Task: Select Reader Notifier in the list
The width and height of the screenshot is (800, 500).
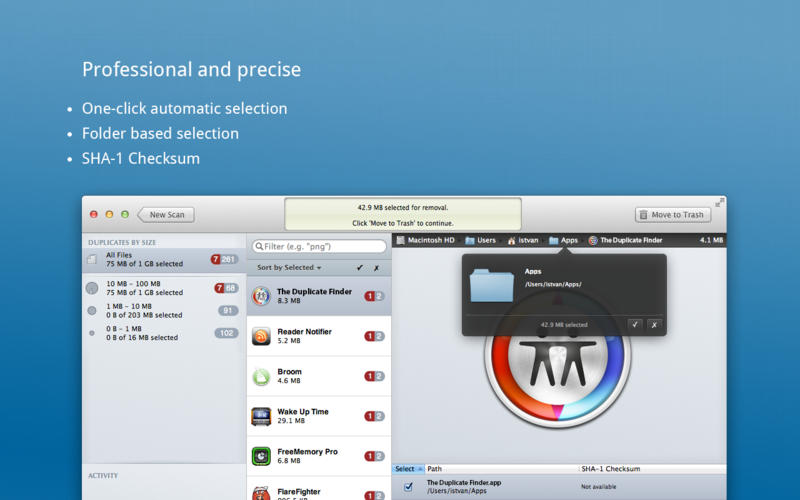Action: click(319, 336)
